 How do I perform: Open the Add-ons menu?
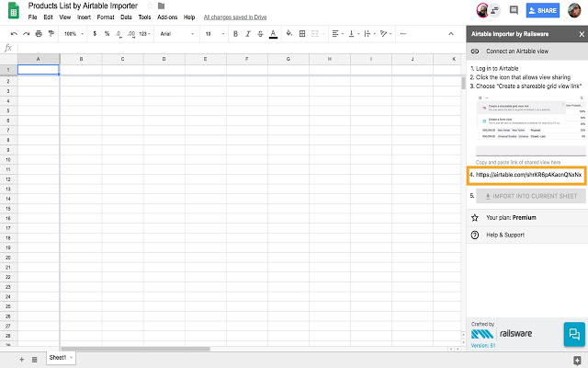pos(167,17)
